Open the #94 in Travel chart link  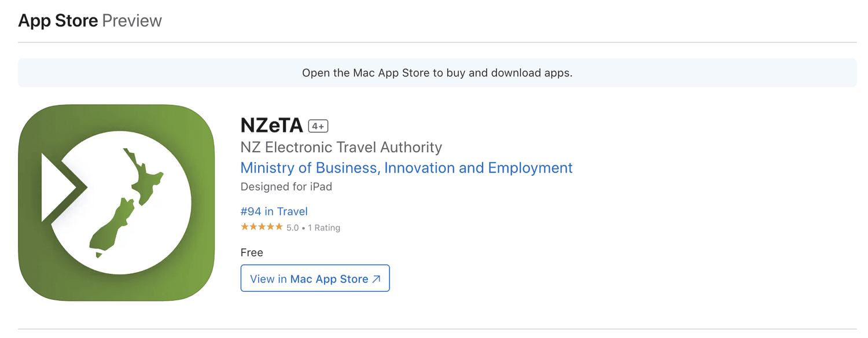274,212
